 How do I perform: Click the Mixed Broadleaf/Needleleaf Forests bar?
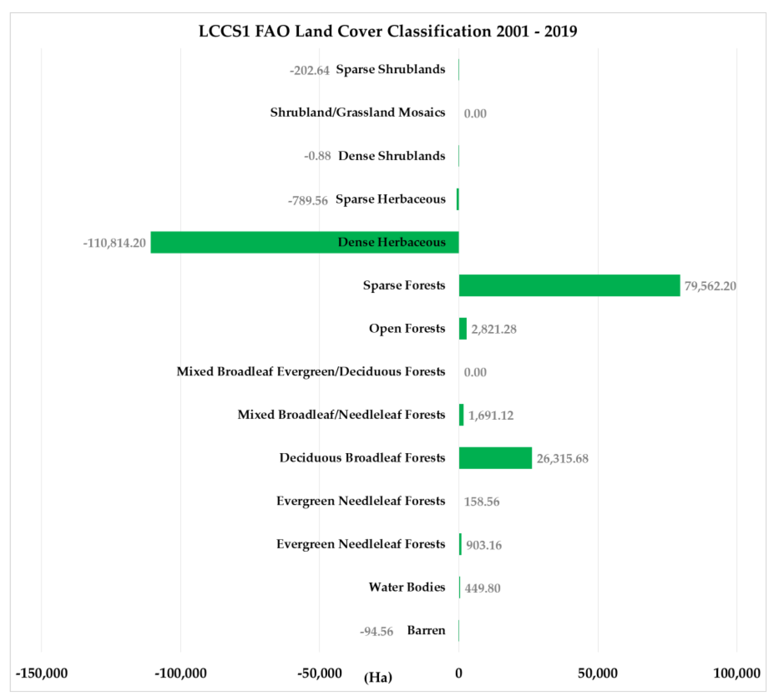pyautogui.click(x=461, y=415)
